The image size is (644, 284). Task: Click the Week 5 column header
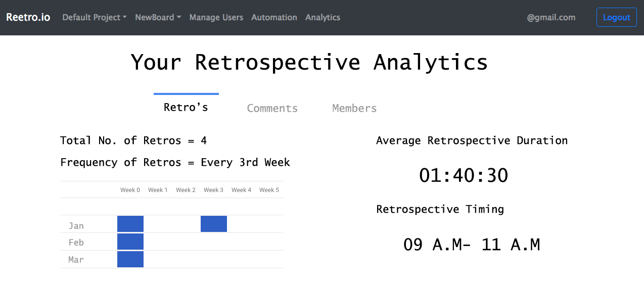pyautogui.click(x=269, y=190)
